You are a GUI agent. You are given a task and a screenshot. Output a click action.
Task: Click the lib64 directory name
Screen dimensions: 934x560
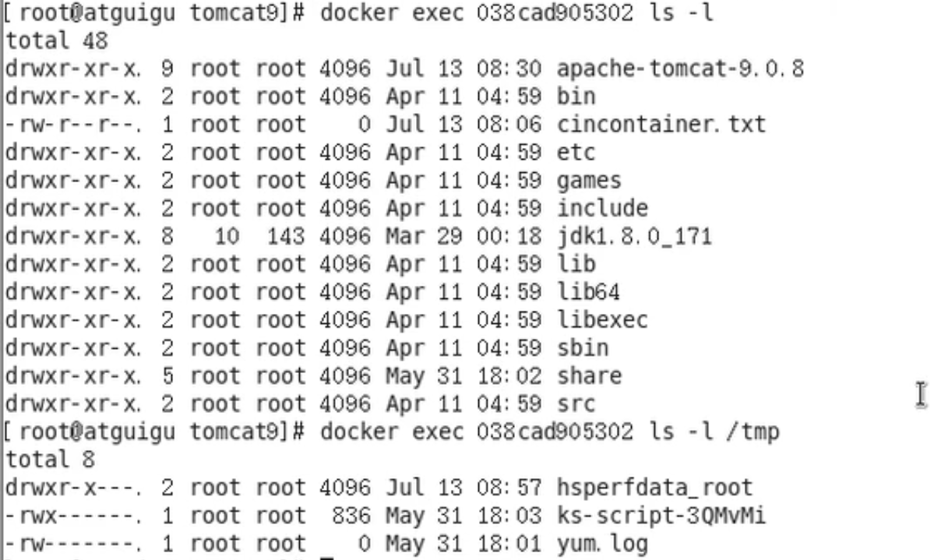(x=588, y=292)
